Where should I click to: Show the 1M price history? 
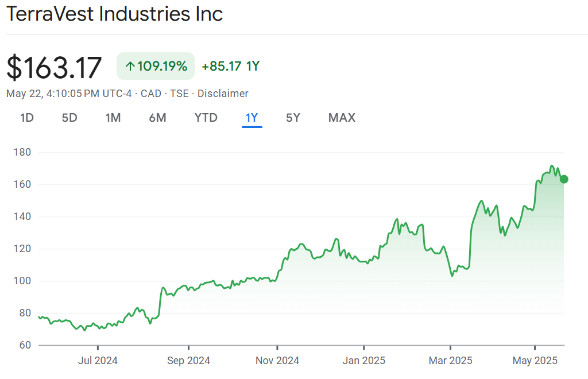pos(113,118)
